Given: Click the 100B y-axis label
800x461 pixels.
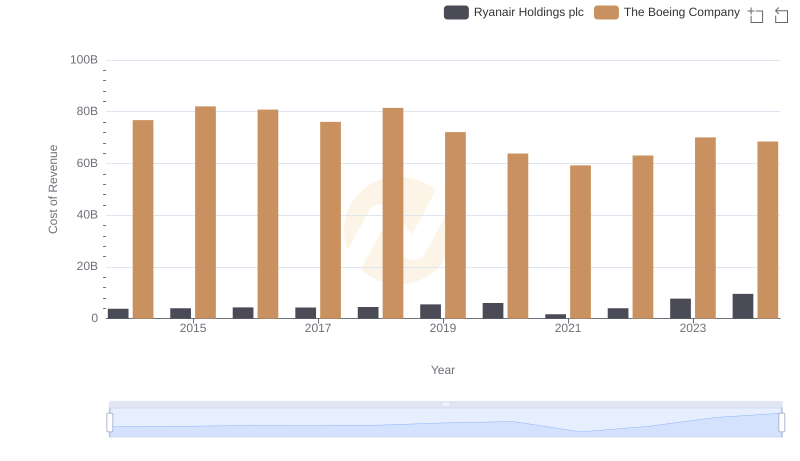Looking at the screenshot, I should pyautogui.click(x=84, y=60).
